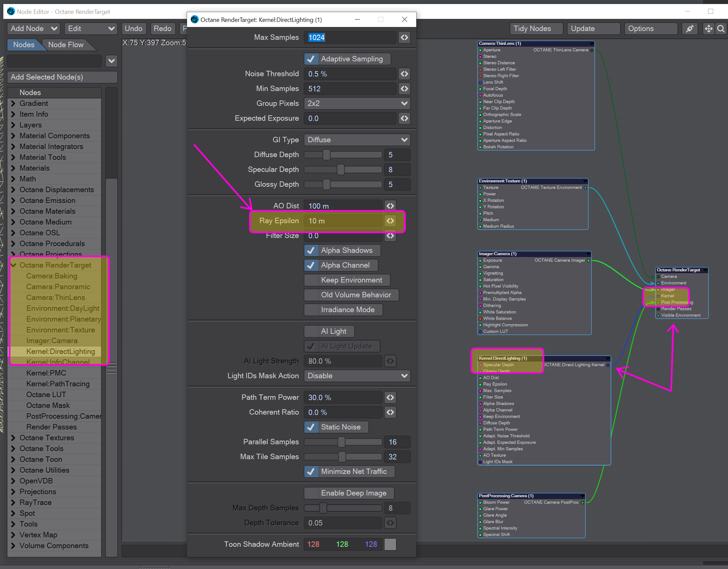Toggle the Static Noise checkbox
This screenshot has width=728, height=569.
(x=311, y=427)
